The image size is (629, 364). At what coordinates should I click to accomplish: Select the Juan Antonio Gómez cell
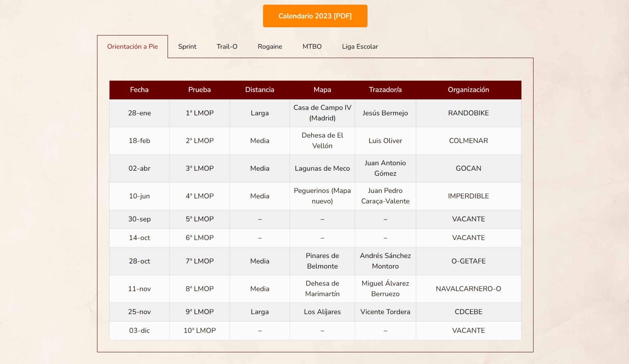click(385, 168)
